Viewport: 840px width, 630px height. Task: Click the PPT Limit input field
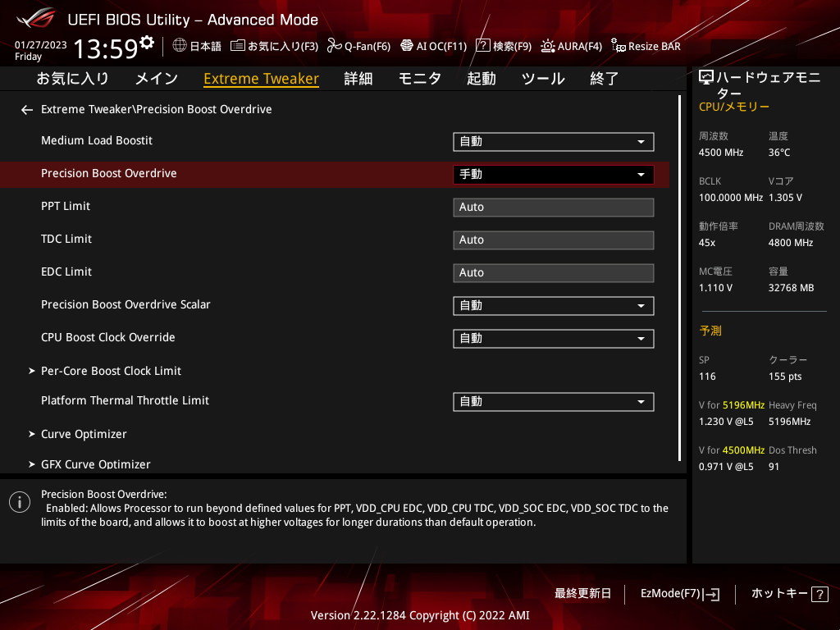(x=554, y=208)
